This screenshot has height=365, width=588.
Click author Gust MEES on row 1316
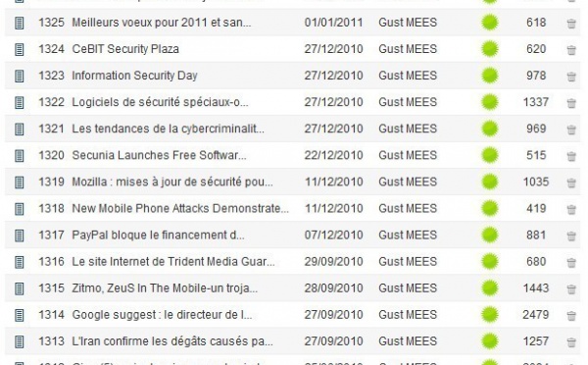pos(408,261)
